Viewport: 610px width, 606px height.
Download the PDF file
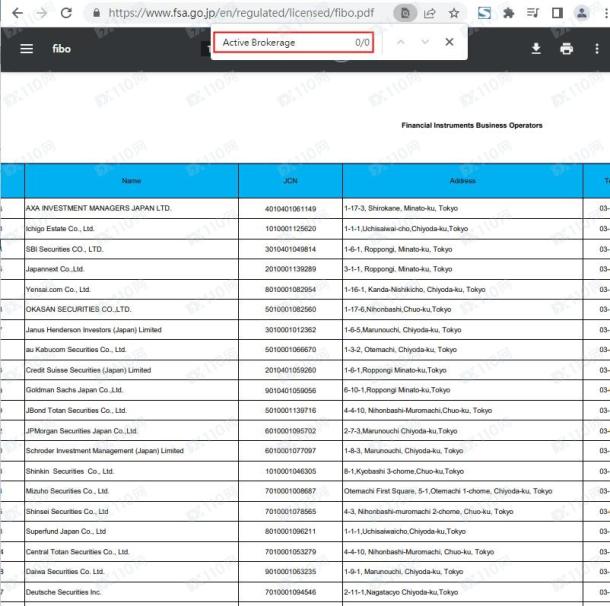coord(536,49)
